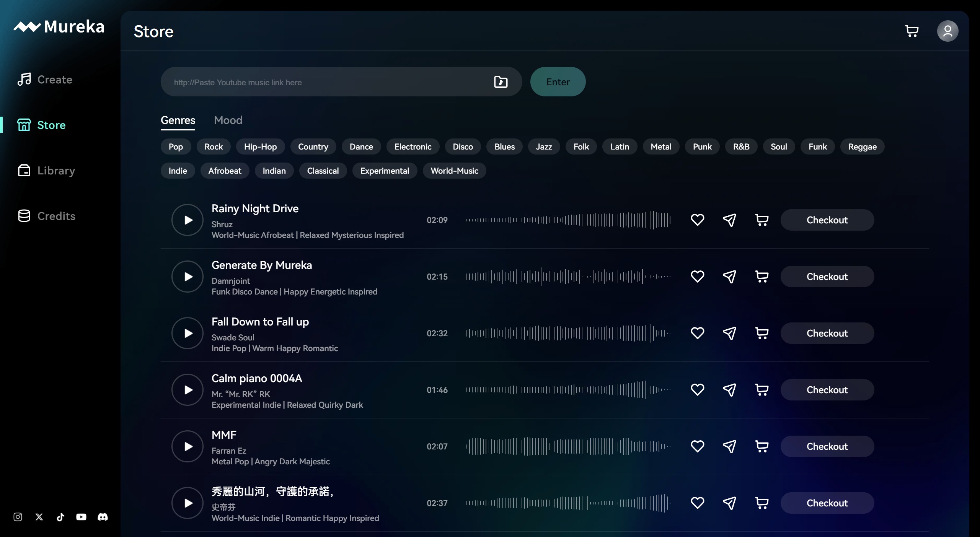Add Rainy Night Drive to cart
The width and height of the screenshot is (980, 537).
(x=761, y=220)
